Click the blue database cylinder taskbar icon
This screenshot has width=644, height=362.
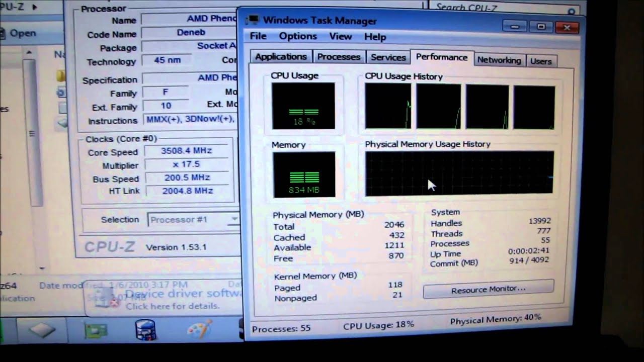[x=145, y=331]
